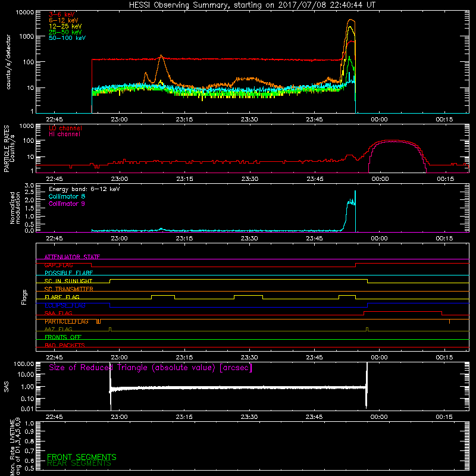The image size is (476, 476).
Task: Select the '25-50 keV' legend label
Action: 65,32
